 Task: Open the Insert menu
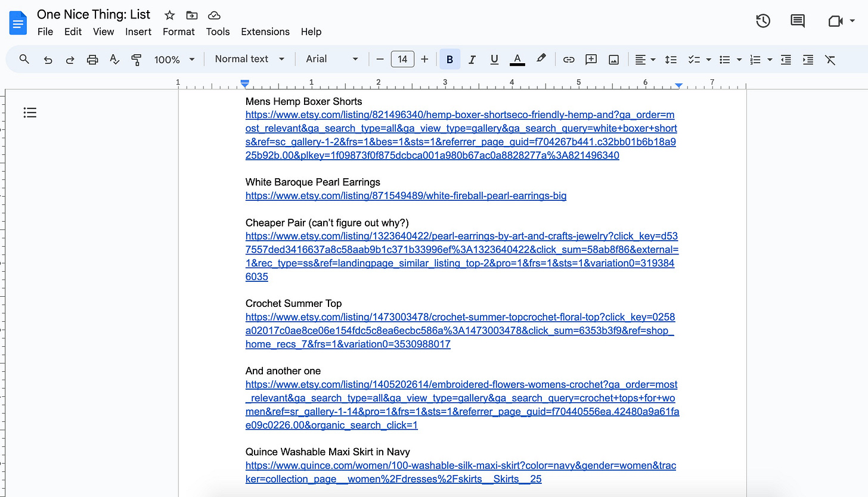(x=138, y=32)
